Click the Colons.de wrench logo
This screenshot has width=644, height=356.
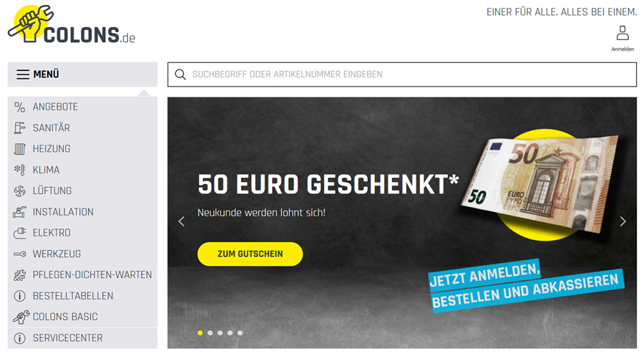72,24
